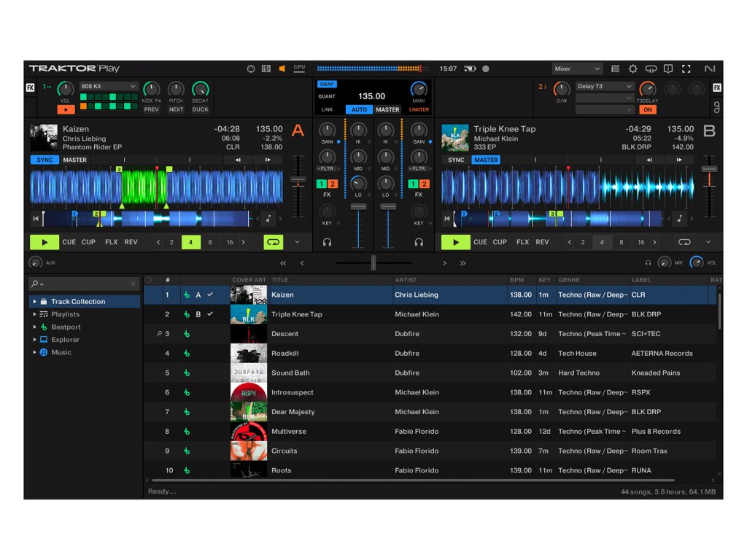Open the 808 Kit dropdown

pyautogui.click(x=109, y=86)
